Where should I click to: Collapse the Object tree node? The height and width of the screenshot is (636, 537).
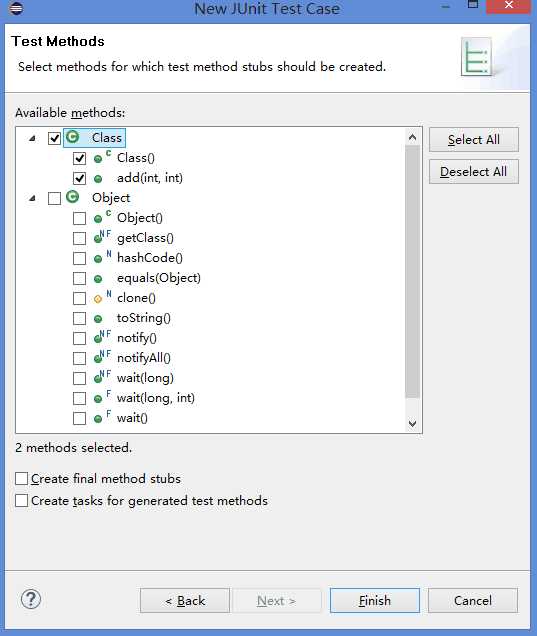pos(32,198)
